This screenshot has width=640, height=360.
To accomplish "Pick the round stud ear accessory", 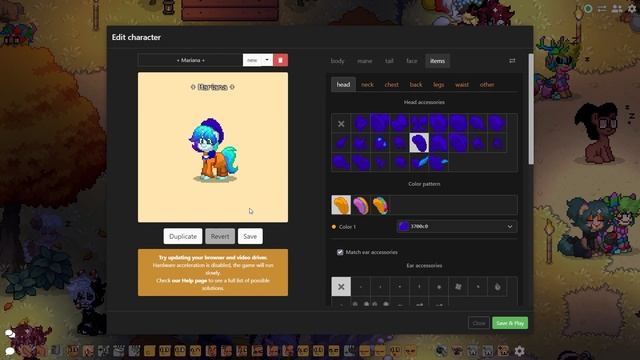I will pyautogui.click(x=439, y=287).
